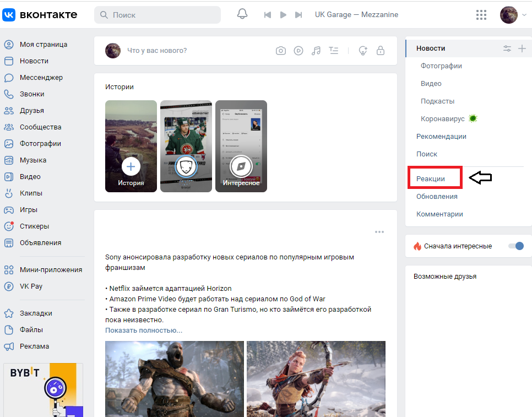Click UK Garage — Mezzanine track title
532x417 pixels.
click(x=356, y=14)
